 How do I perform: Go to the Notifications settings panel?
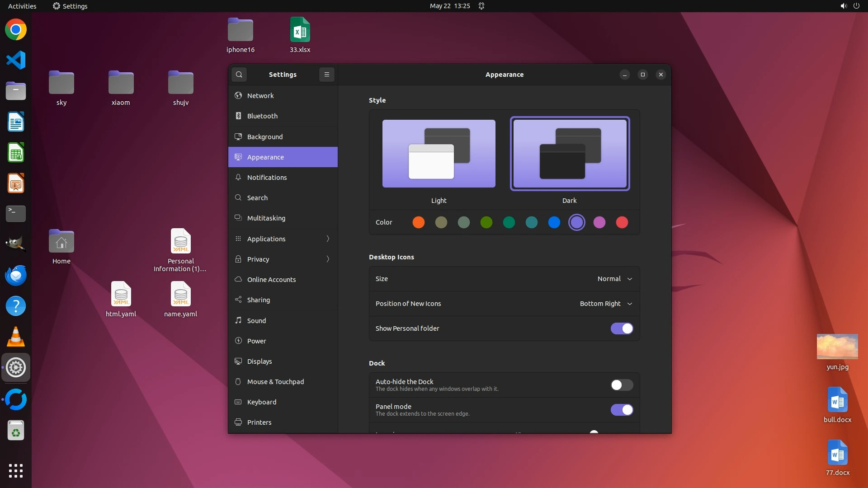point(267,178)
